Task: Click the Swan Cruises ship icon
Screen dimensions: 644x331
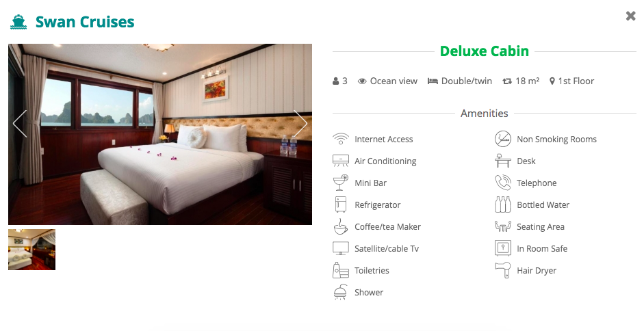Action: 18,22
